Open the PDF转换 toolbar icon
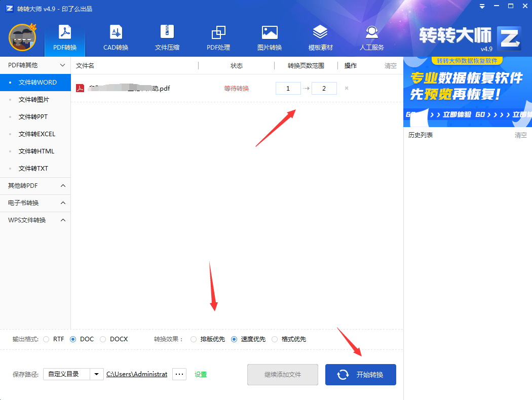This screenshot has width=532, height=400. tap(65, 37)
